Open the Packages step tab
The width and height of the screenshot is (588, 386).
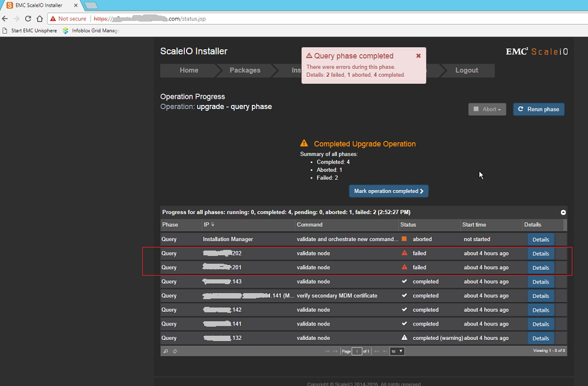pyautogui.click(x=245, y=71)
